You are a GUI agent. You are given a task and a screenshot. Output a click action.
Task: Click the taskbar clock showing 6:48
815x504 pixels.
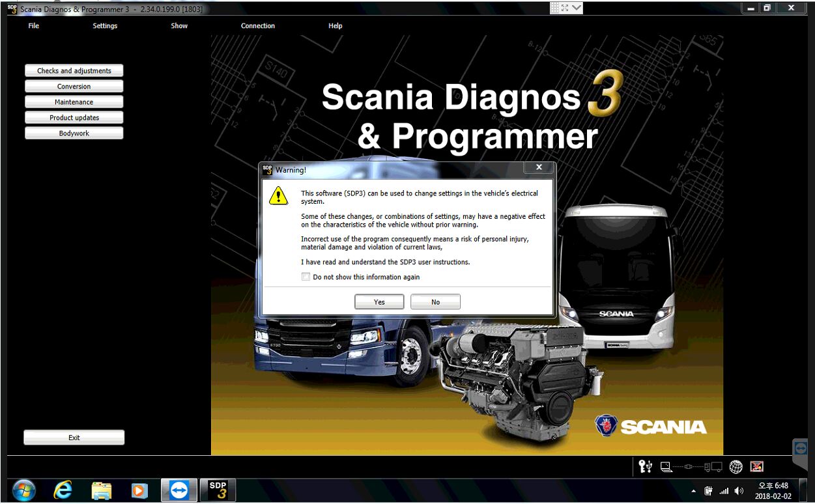(x=773, y=490)
